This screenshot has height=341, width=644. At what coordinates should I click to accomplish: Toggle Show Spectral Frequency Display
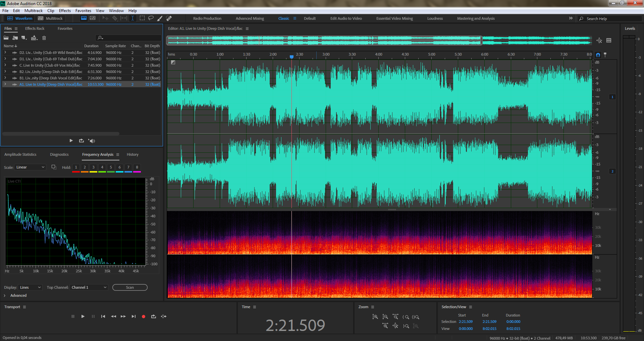pos(84,18)
